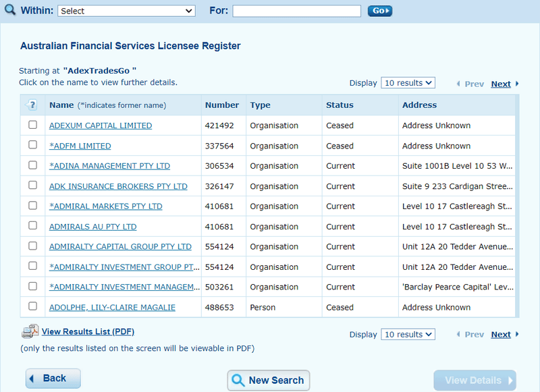This screenshot has height=392, width=540.
Task: Click the magnifying glass search icon
Action: [x=10, y=9]
